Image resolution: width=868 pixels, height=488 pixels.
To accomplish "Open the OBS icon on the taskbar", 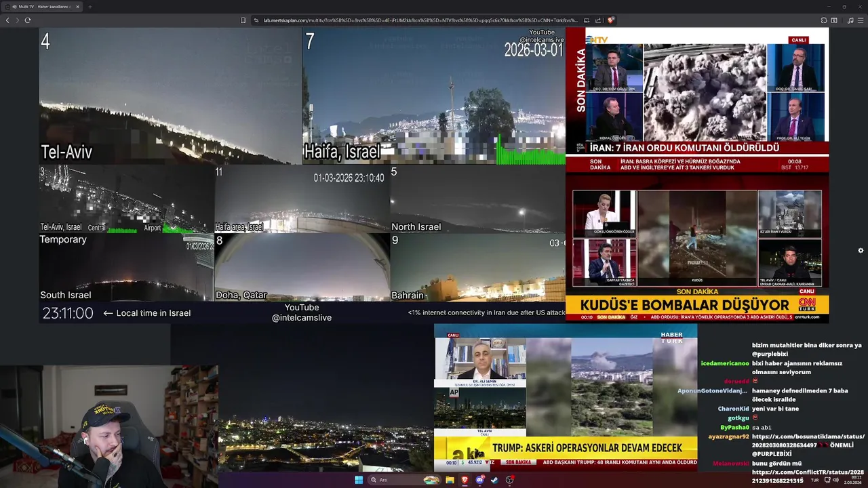I will coord(510,480).
